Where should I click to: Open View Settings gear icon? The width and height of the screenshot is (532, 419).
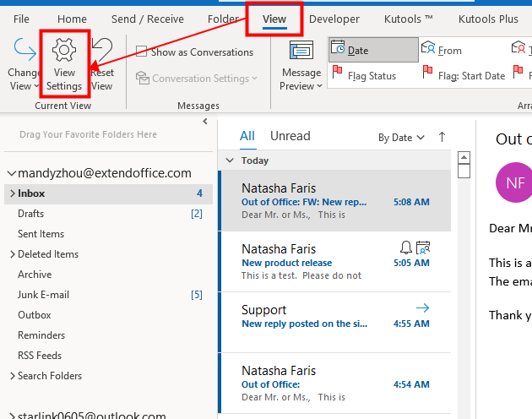[x=64, y=52]
